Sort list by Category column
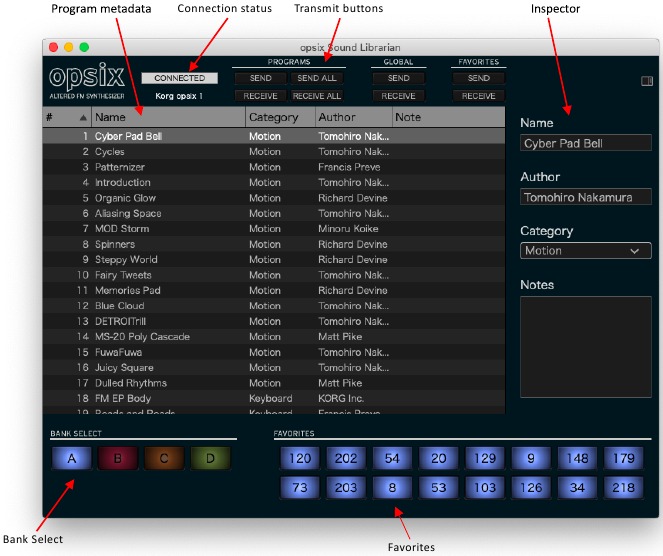 click(x=280, y=117)
